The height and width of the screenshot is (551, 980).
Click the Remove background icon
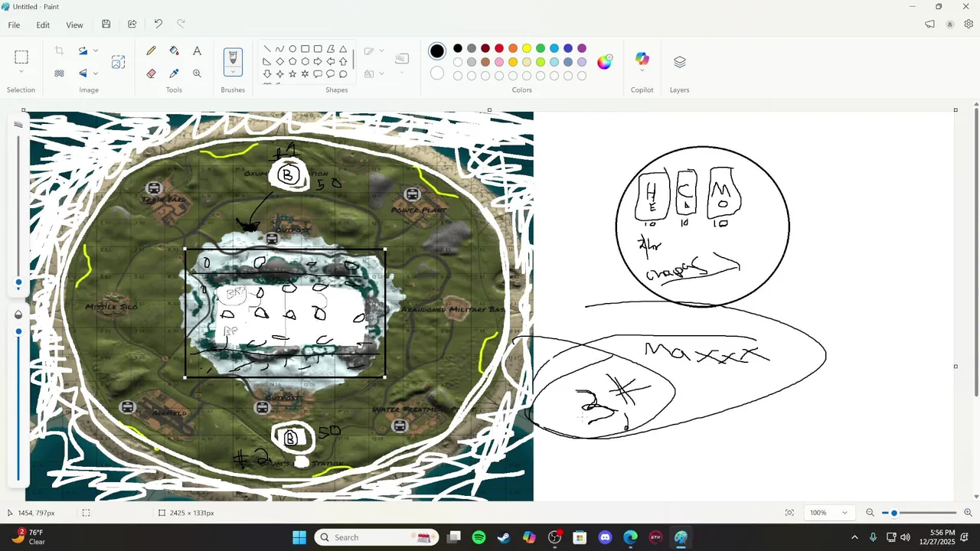59,73
